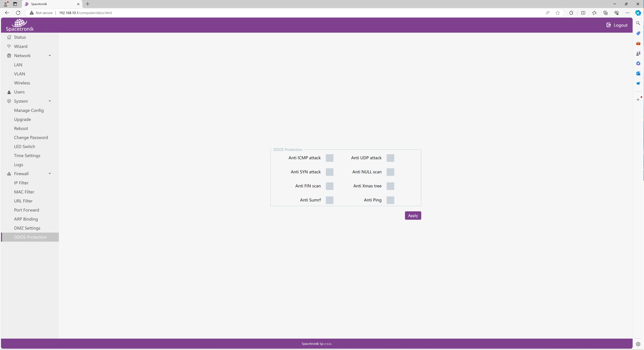Collapse the System menu chevron
This screenshot has width=644, height=350.
[50, 101]
